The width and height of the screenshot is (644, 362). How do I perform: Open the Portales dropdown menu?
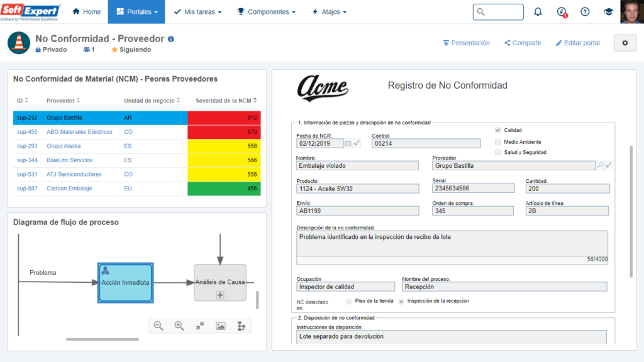pyautogui.click(x=136, y=12)
